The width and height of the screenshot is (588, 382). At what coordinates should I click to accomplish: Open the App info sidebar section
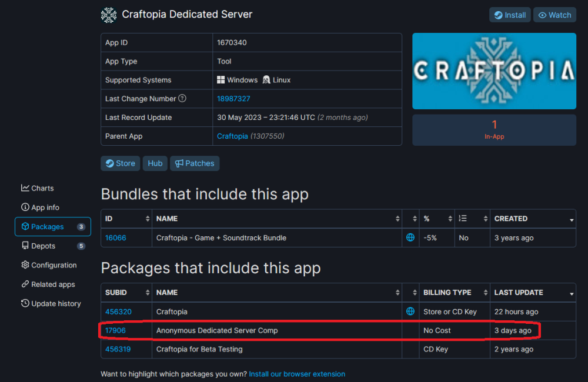click(x=40, y=207)
